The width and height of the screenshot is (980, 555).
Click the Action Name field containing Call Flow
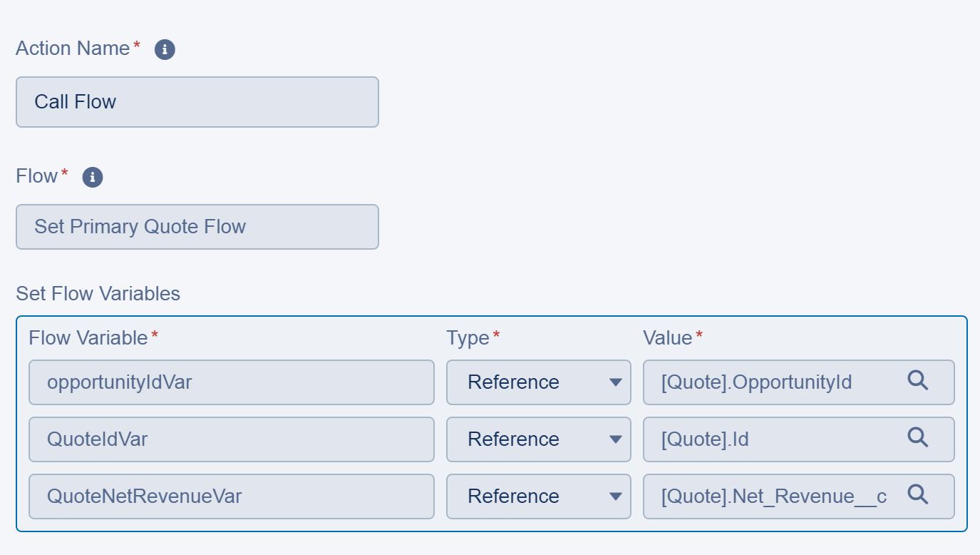197,102
